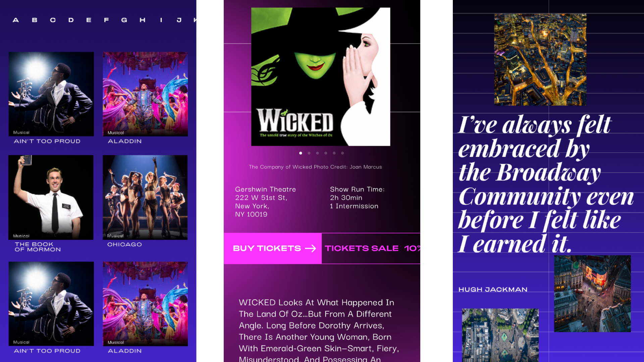This screenshot has width=644, height=362.
Task: Jump to last carousel dot under poster
Action: point(342,153)
